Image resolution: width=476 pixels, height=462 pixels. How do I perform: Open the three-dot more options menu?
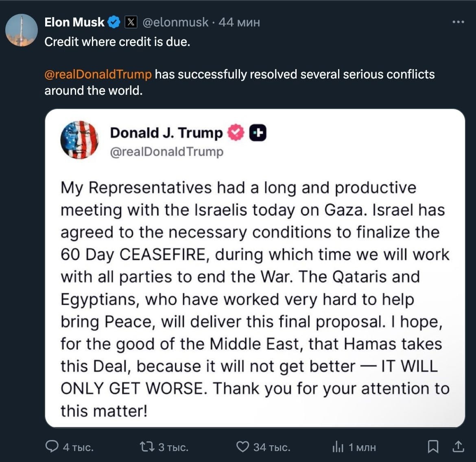coord(458,22)
